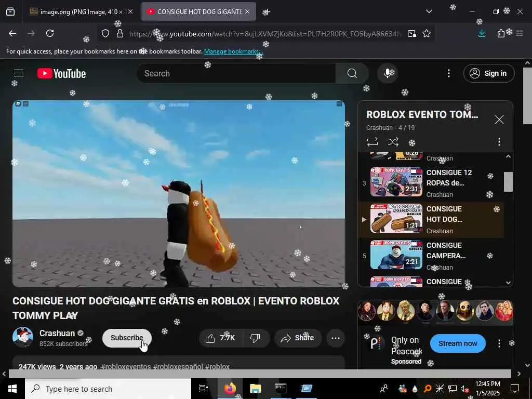Close the ROBLOX EVENTO playlist panel
Viewport: 532px width, 399px height.
click(499, 119)
